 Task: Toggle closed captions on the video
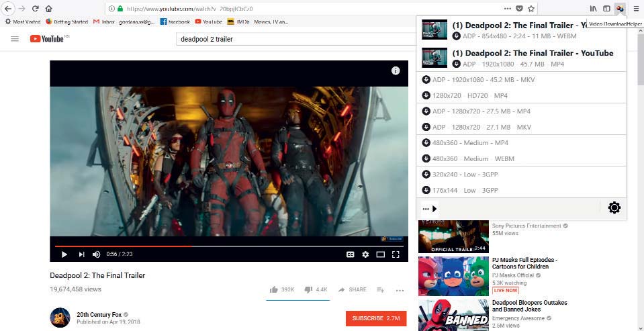(351, 254)
